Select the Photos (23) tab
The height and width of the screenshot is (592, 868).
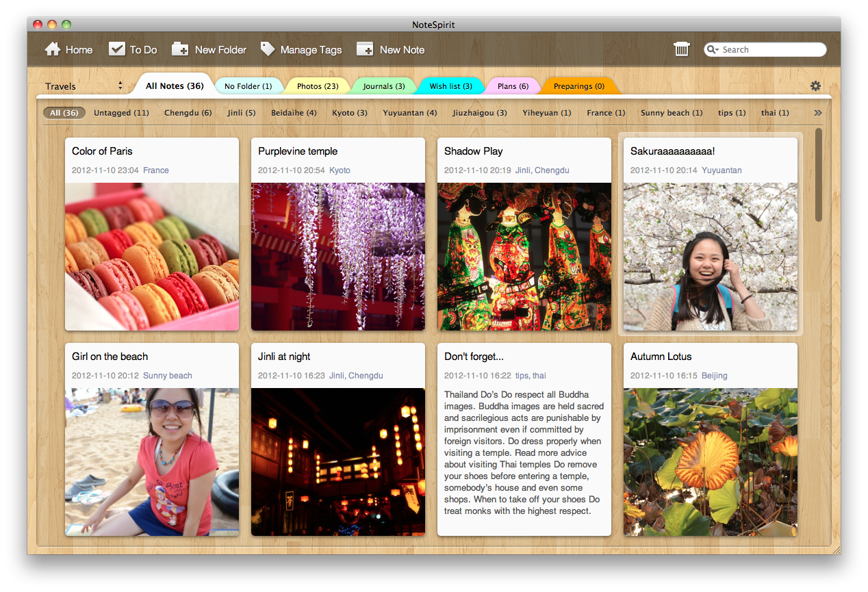pos(318,86)
